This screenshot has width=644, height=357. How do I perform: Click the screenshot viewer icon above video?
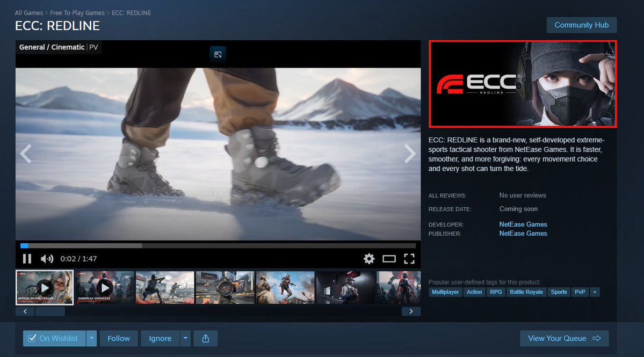coord(218,55)
